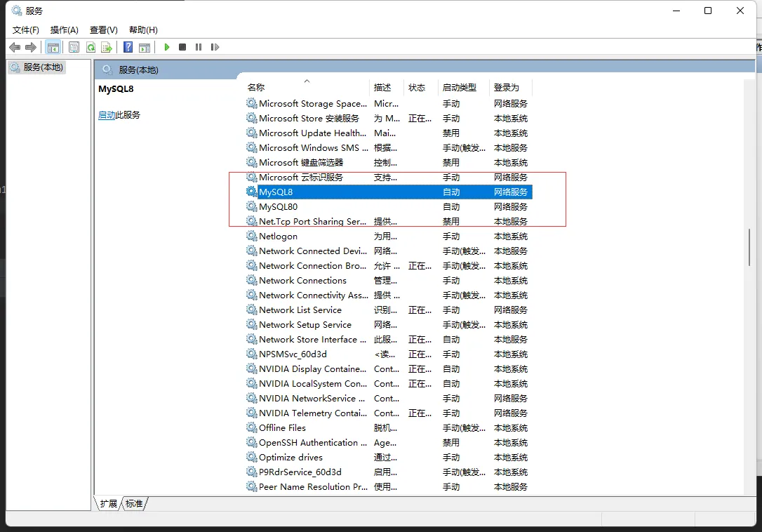Switch to the 扩展 tab
Image resolution: width=762 pixels, height=532 pixels.
tap(108, 503)
